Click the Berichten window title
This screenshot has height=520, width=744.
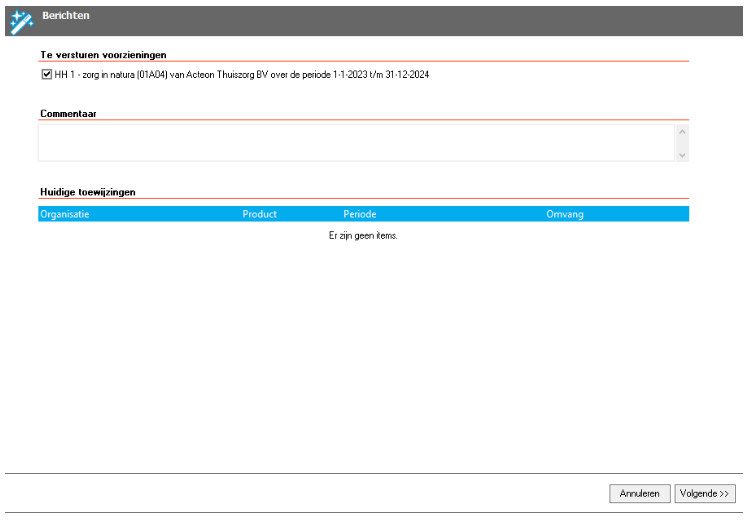(66, 16)
